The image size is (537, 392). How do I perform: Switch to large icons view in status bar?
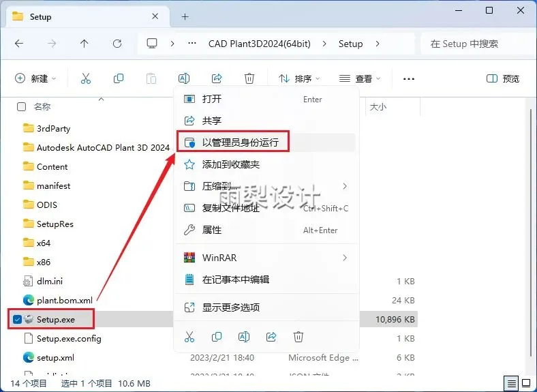(x=526, y=383)
